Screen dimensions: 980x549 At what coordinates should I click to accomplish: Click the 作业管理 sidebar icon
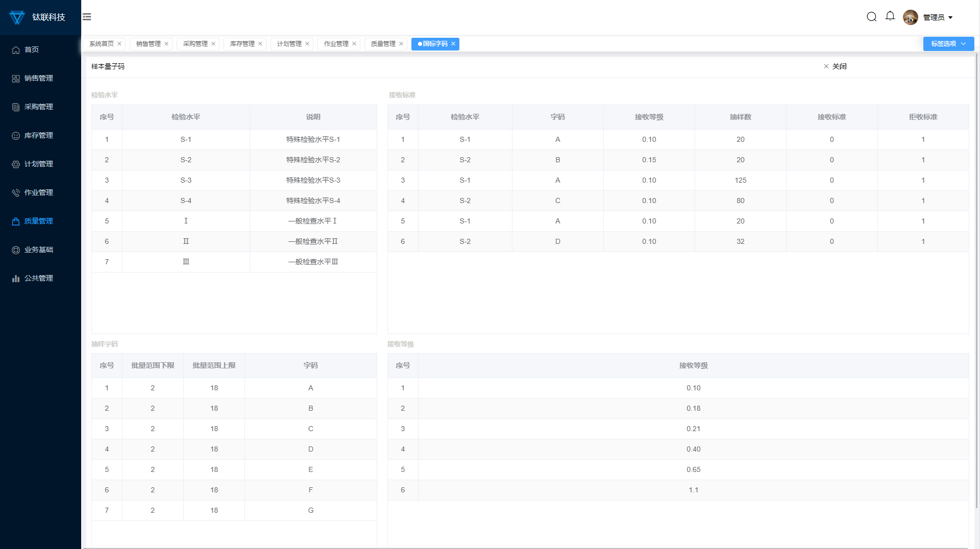pos(16,193)
